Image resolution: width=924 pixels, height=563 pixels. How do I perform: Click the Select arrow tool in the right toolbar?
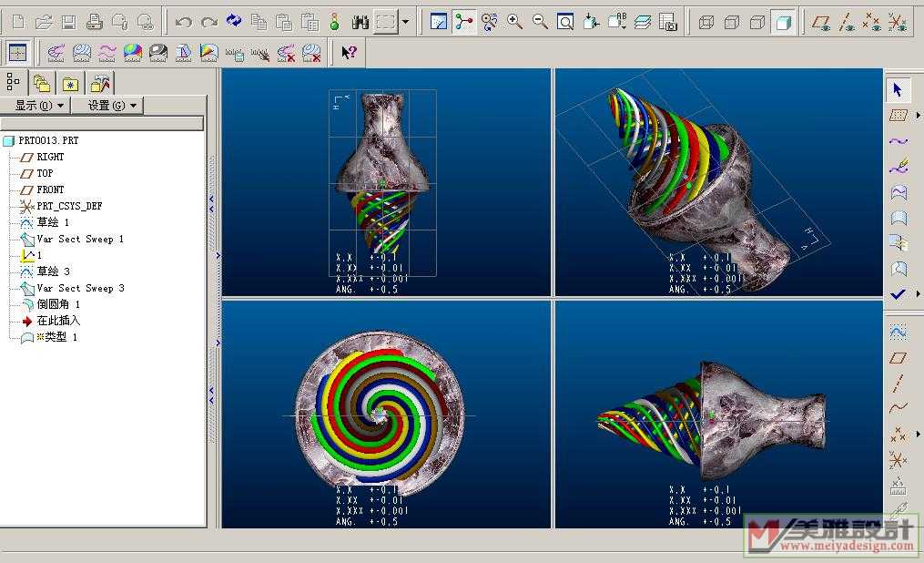899,90
